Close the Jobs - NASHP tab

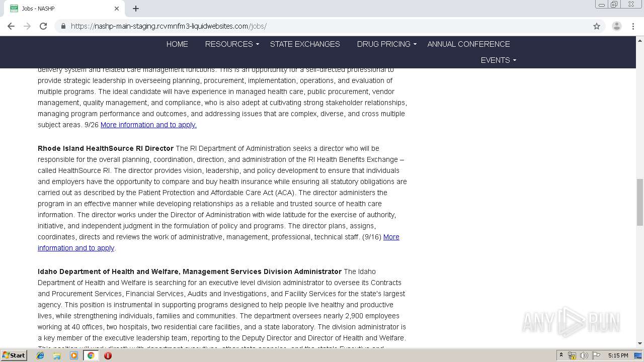click(117, 9)
